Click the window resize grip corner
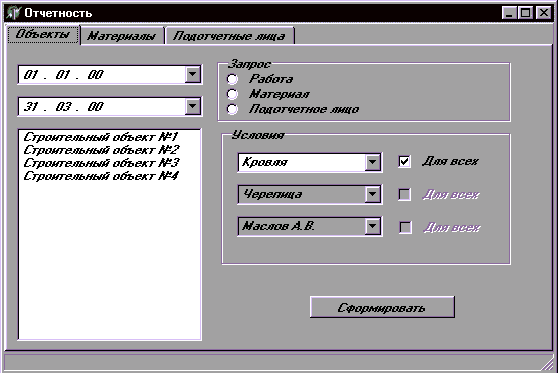 [x=547, y=364]
